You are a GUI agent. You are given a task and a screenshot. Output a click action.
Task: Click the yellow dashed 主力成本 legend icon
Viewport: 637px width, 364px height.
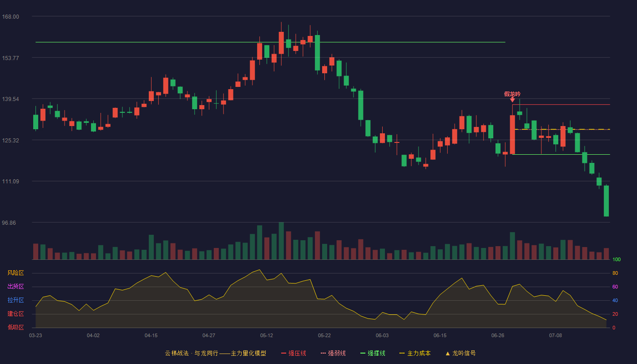[x=402, y=353]
